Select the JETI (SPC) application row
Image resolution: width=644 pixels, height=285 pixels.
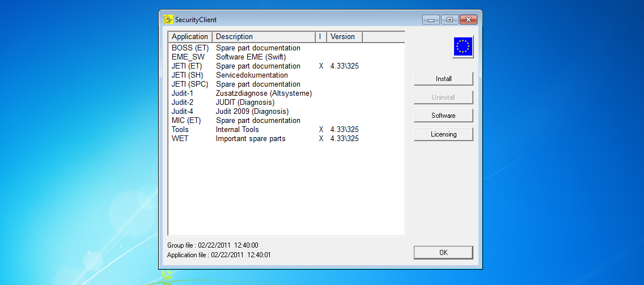click(286, 84)
